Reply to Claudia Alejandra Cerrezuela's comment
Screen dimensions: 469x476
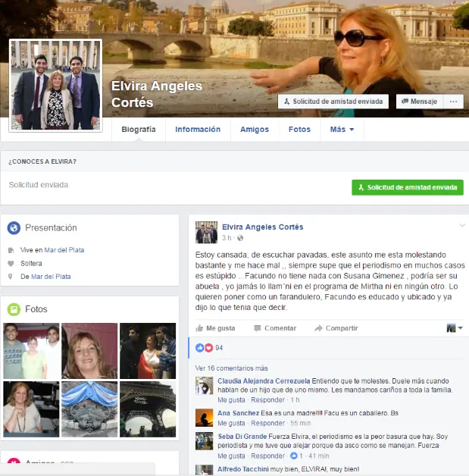coord(268,400)
